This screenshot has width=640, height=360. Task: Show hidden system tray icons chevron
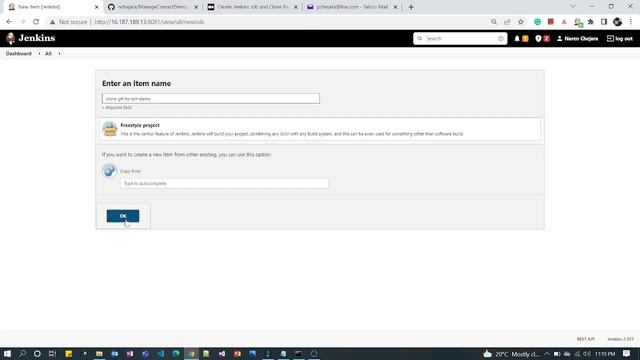coord(547,354)
